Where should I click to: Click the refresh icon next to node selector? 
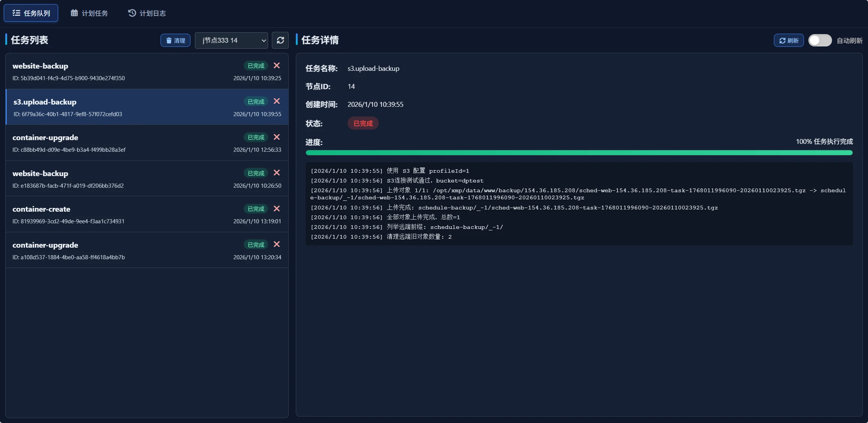tap(280, 40)
